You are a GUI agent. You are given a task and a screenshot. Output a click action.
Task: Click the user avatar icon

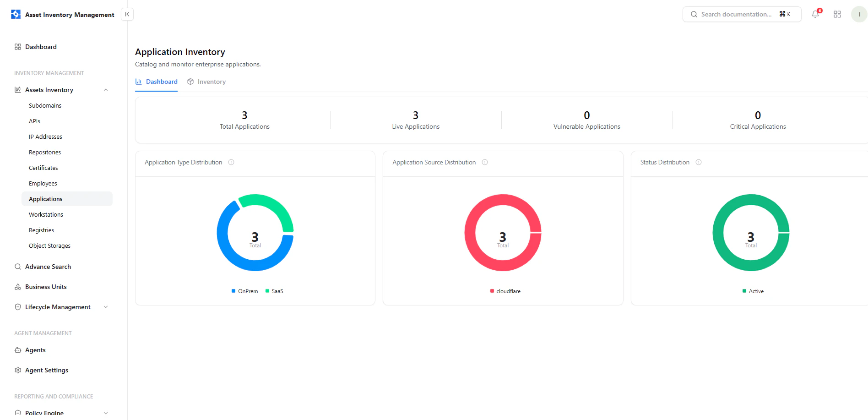click(x=859, y=14)
